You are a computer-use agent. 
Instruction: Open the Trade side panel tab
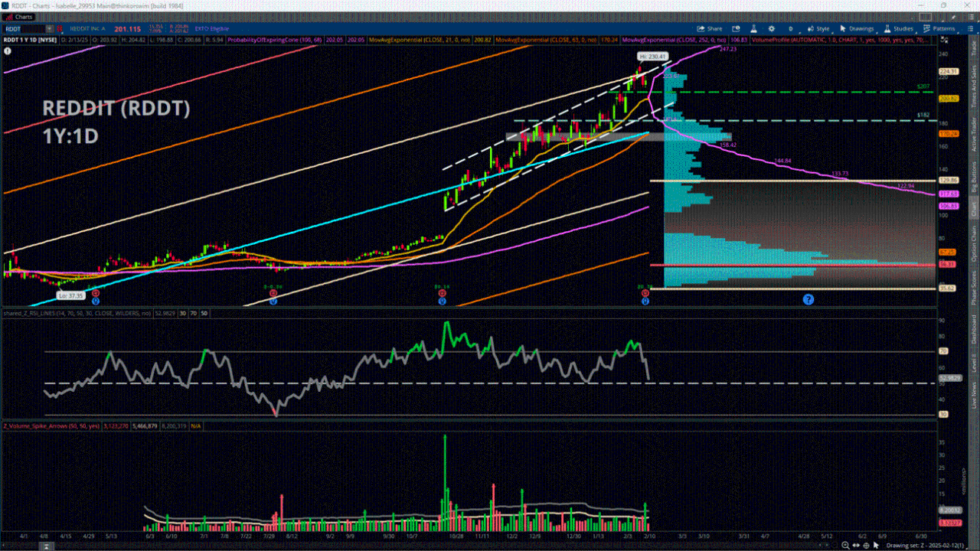pos(973,47)
